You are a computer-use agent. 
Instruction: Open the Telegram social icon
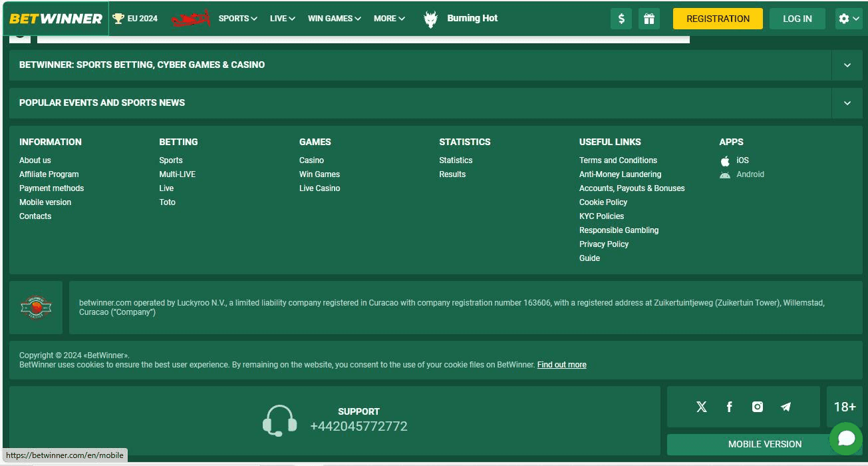click(786, 407)
